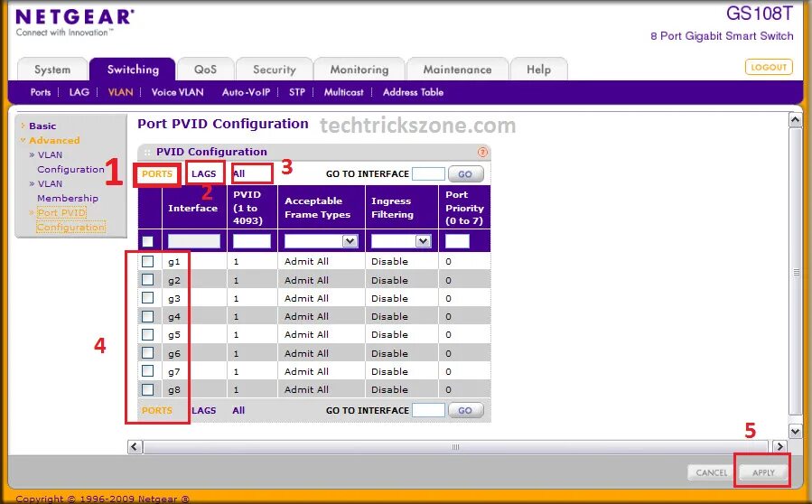Viewport: 812px width, 504px height.
Task: Open the System tab
Action: 52,70
